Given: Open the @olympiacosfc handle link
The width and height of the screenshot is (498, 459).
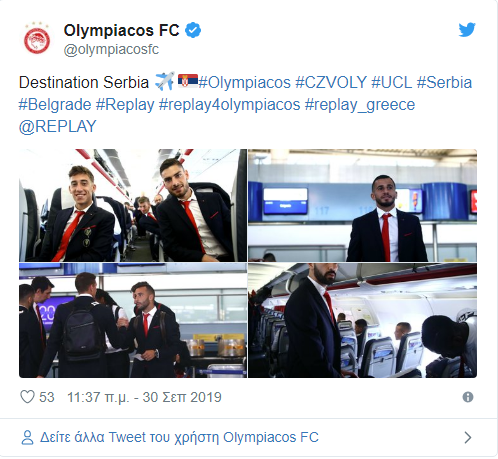Looking at the screenshot, I should (111, 50).
